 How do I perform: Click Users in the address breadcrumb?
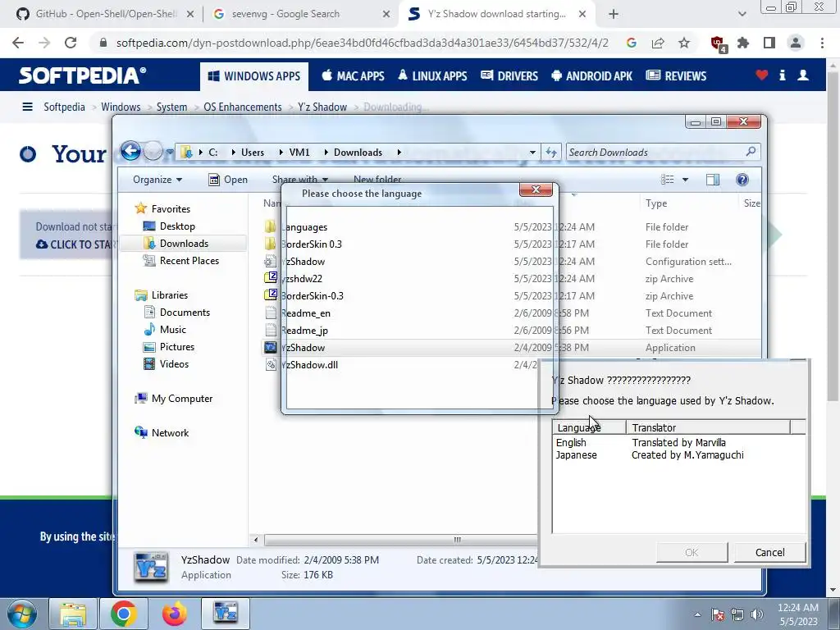click(253, 152)
